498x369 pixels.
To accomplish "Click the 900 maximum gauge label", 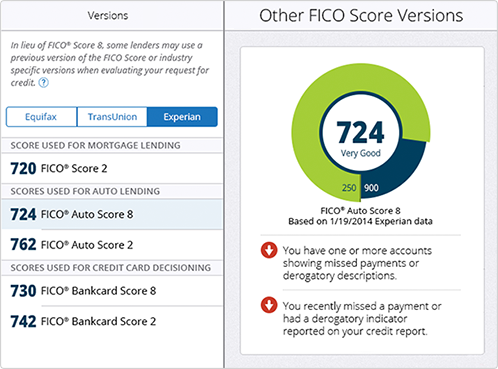I will pos(371,188).
